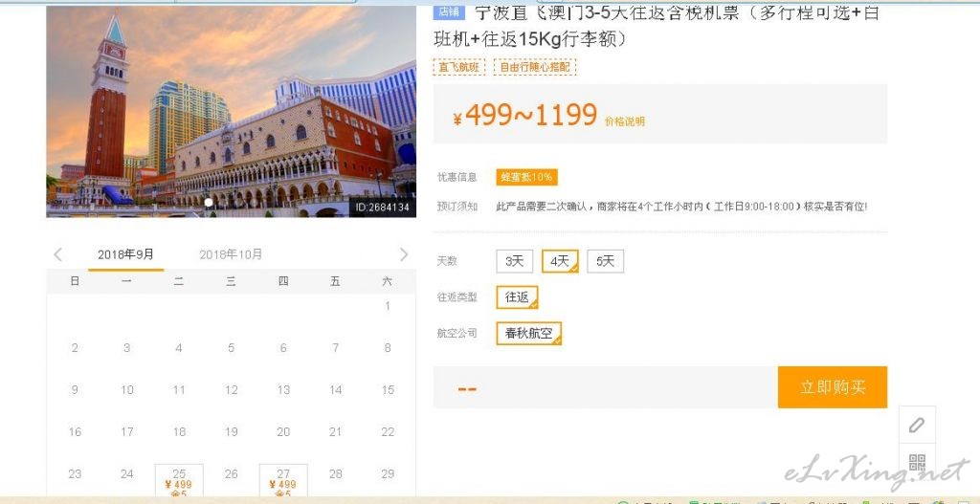Viewport: 980px width, 504px height.
Task: Click calendar date 4
Action: [179, 348]
